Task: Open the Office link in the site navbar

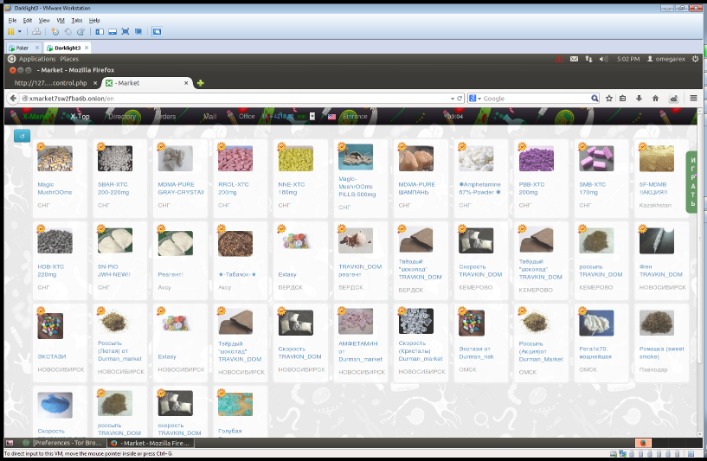Action: coord(247,116)
